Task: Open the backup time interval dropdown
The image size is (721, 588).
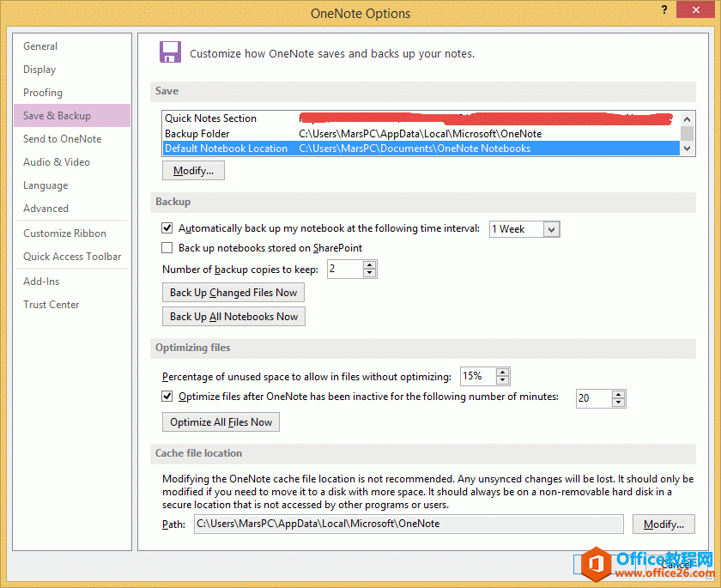Action: click(551, 229)
